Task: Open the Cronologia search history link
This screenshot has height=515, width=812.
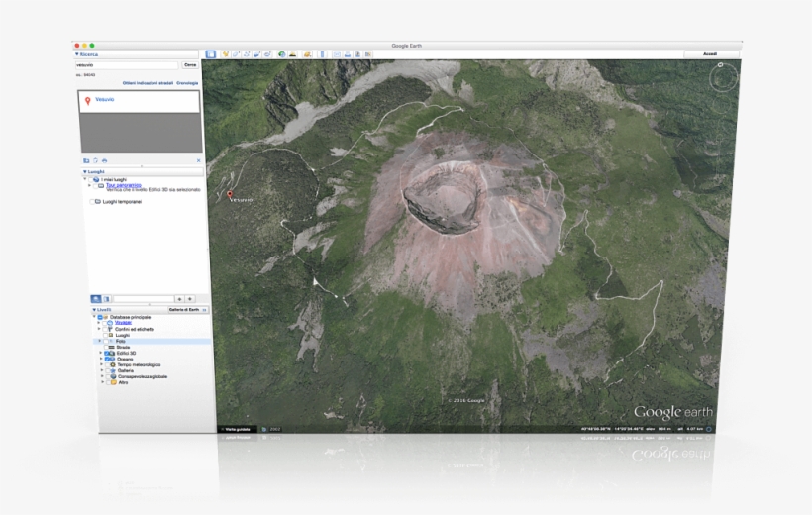Action: point(187,83)
